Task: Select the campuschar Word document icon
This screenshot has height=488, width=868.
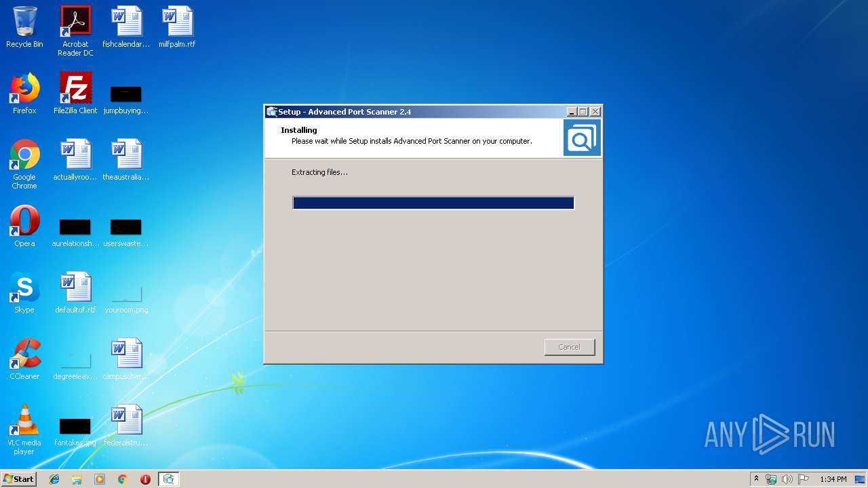Action: pos(126,359)
